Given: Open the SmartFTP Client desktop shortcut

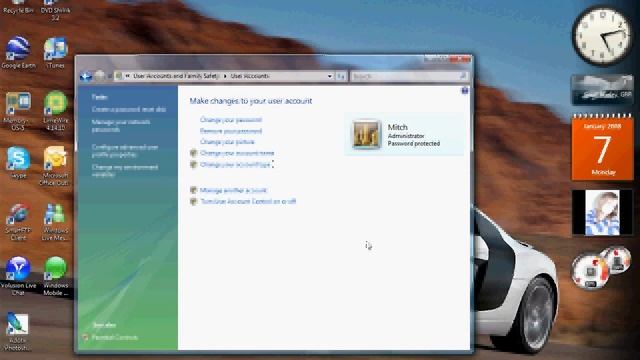Looking at the screenshot, I should 18,221.
